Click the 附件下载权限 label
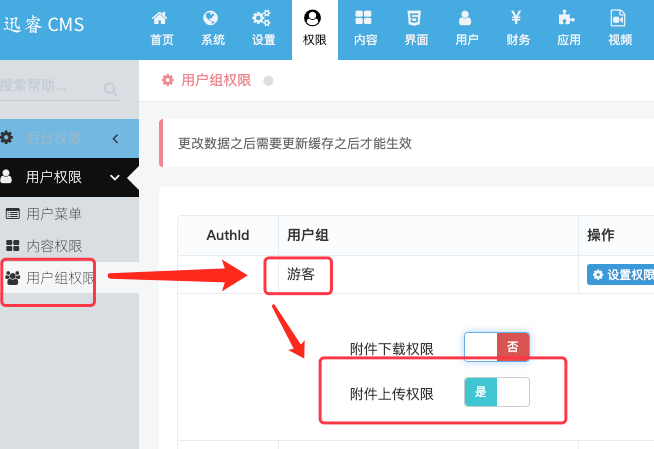This screenshot has width=654, height=449. pos(392,349)
